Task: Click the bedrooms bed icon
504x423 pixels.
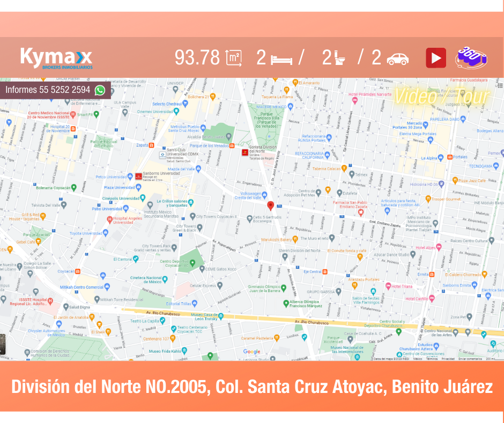Action: pyautogui.click(x=281, y=60)
